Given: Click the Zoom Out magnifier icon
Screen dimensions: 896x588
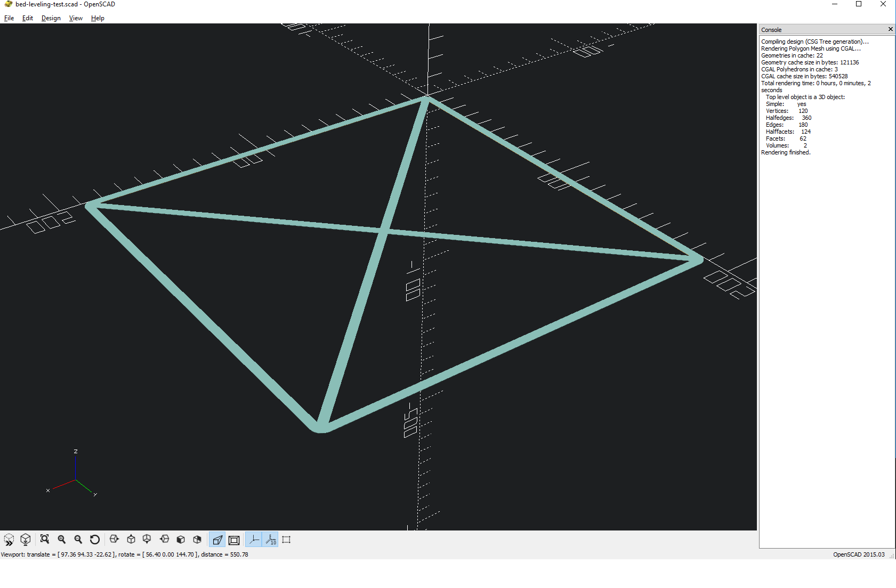Looking at the screenshot, I should tap(78, 540).
